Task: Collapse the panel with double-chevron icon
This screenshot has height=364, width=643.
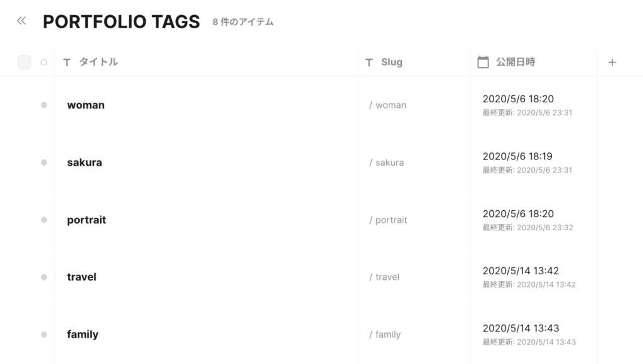Action: click(x=21, y=21)
